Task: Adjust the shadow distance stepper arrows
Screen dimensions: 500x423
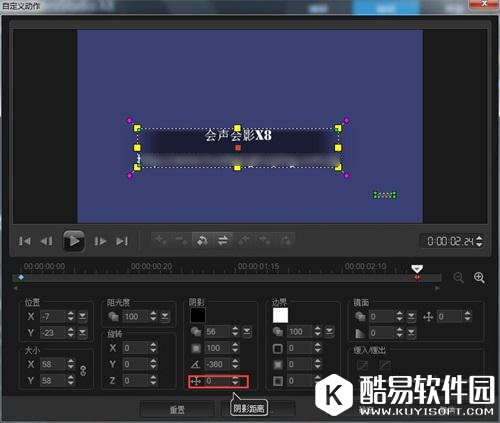Action: [x=235, y=381]
